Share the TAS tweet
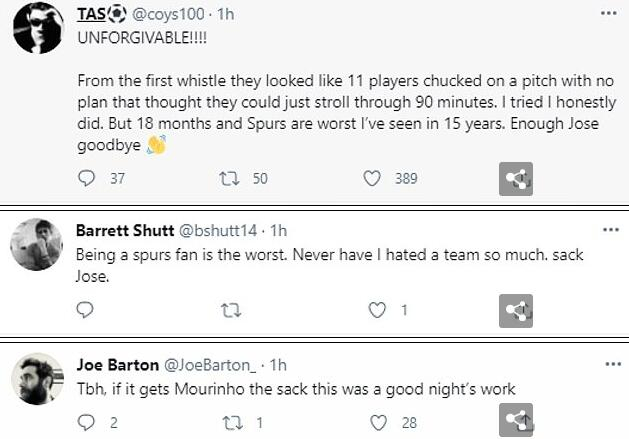Screen dimensions: 629x439 coord(515,179)
